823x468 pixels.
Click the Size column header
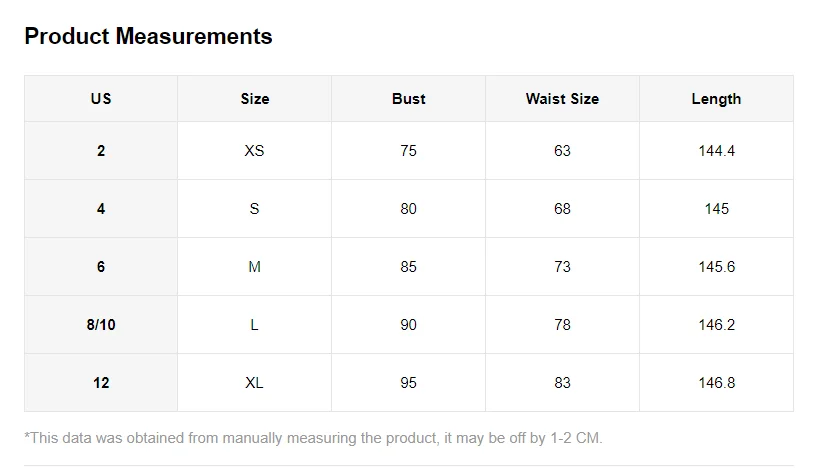point(255,99)
